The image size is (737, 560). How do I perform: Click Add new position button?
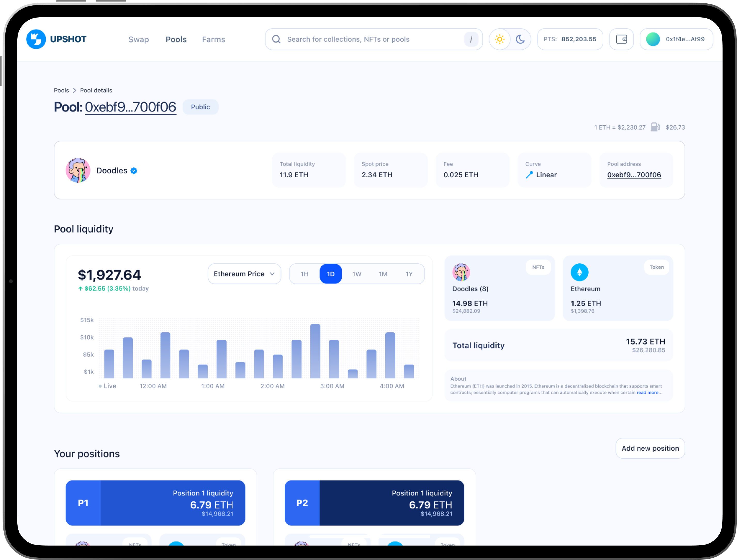650,448
